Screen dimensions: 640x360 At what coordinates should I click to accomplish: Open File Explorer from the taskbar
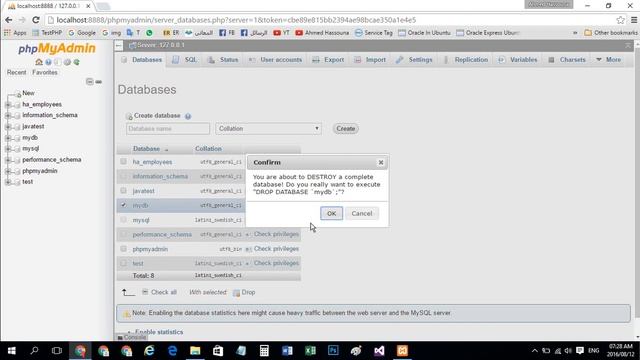(195, 351)
